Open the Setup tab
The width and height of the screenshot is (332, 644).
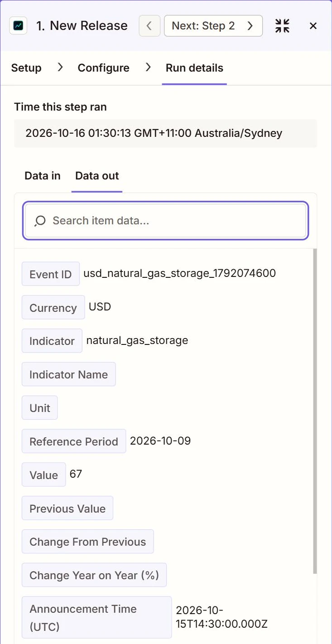26,68
